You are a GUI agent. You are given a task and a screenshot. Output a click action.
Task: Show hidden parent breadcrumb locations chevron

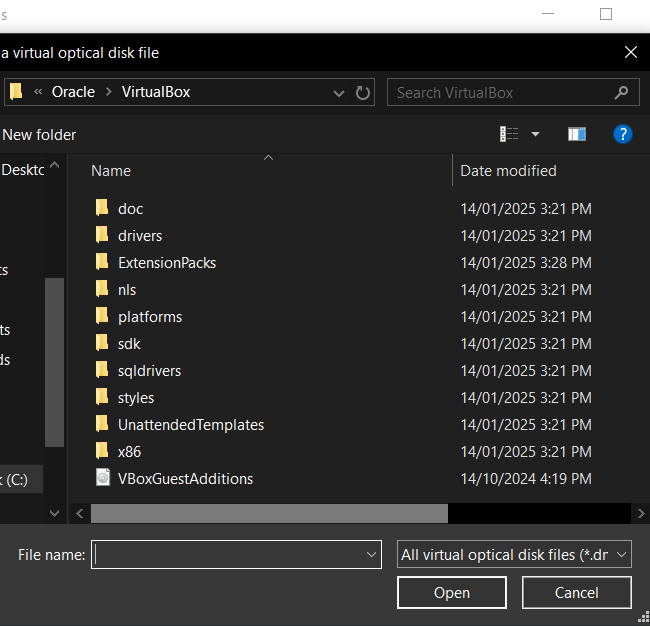coord(38,91)
